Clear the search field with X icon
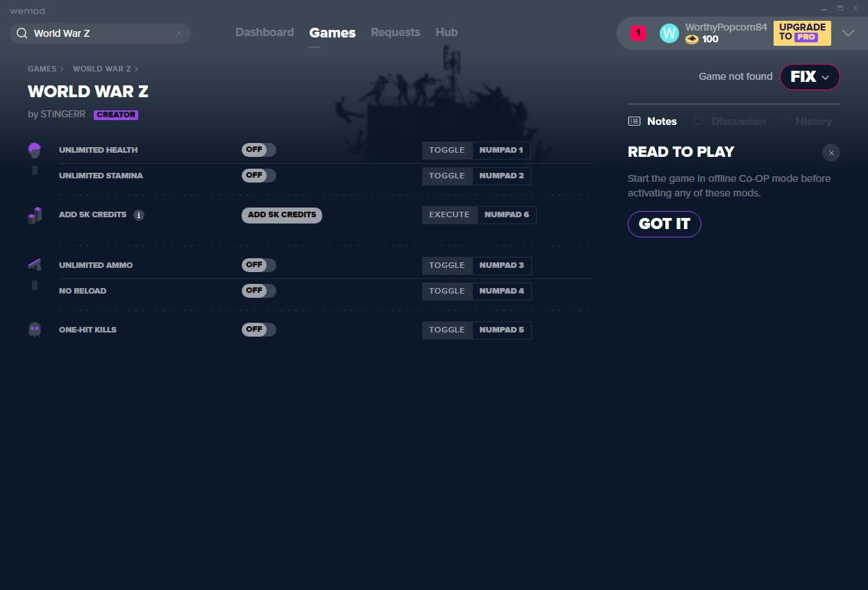 (x=179, y=33)
